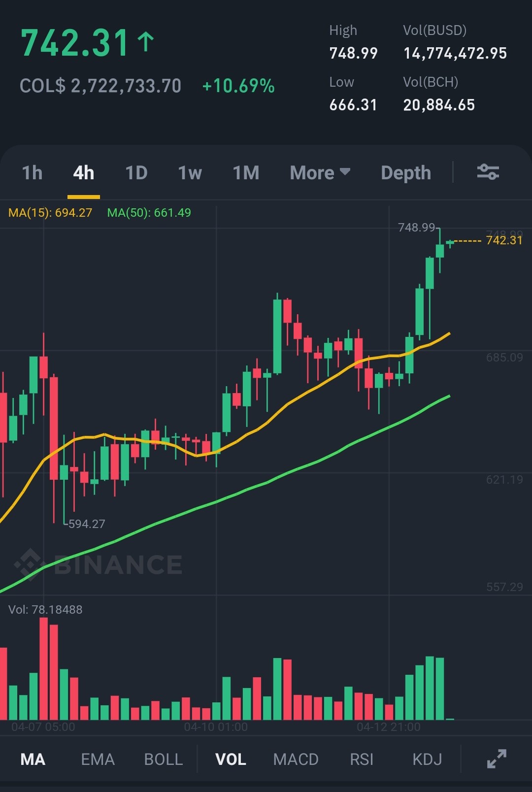The height and width of the screenshot is (792, 532).
Task: Select 1M timeframe
Action: tap(246, 173)
